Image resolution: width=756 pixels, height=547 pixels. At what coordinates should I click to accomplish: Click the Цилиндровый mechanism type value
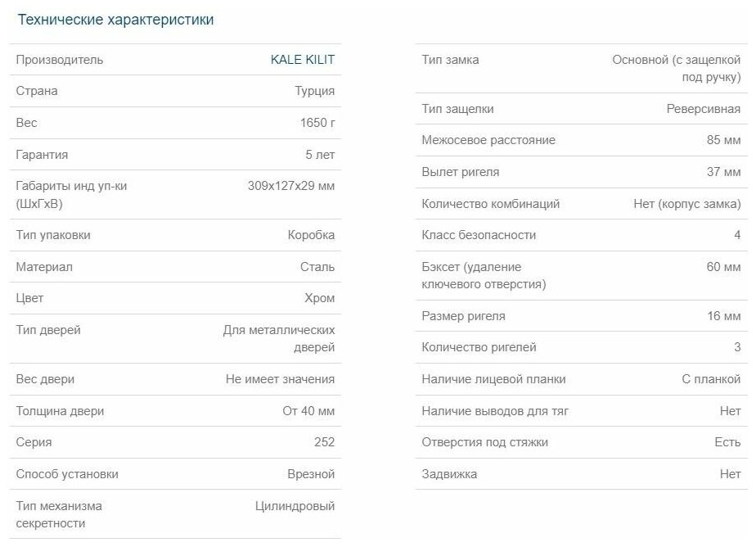point(295,507)
